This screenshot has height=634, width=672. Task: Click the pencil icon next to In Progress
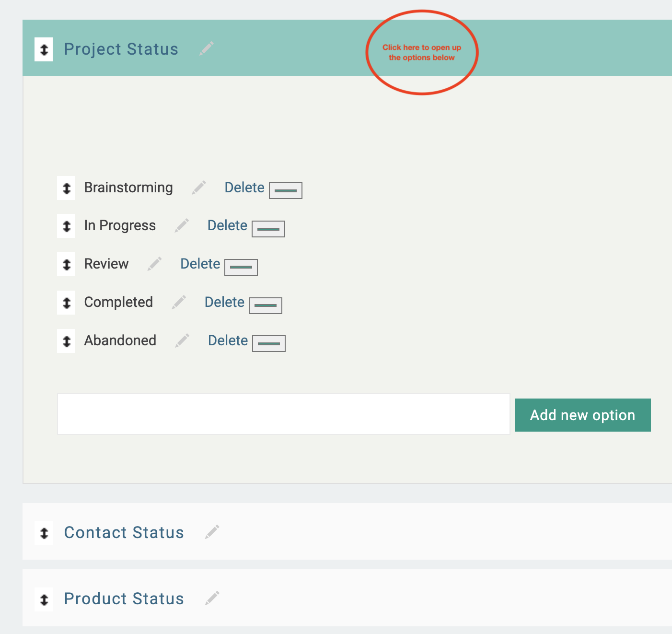click(182, 225)
